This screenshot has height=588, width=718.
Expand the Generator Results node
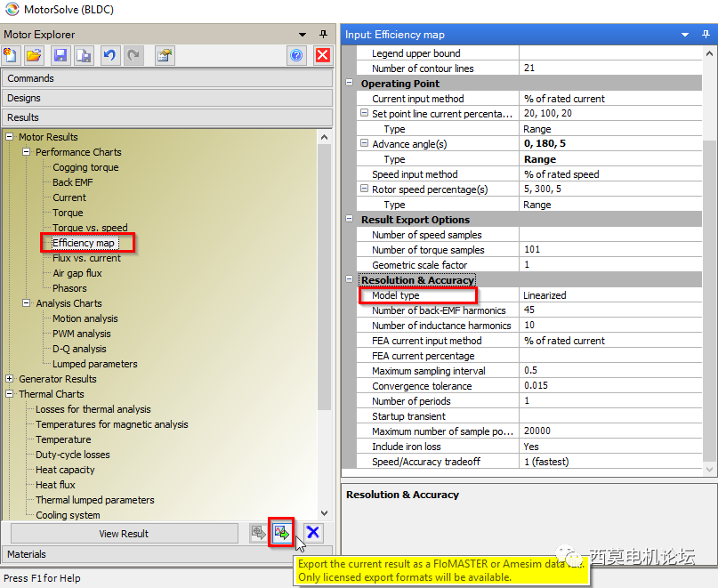coord(9,378)
